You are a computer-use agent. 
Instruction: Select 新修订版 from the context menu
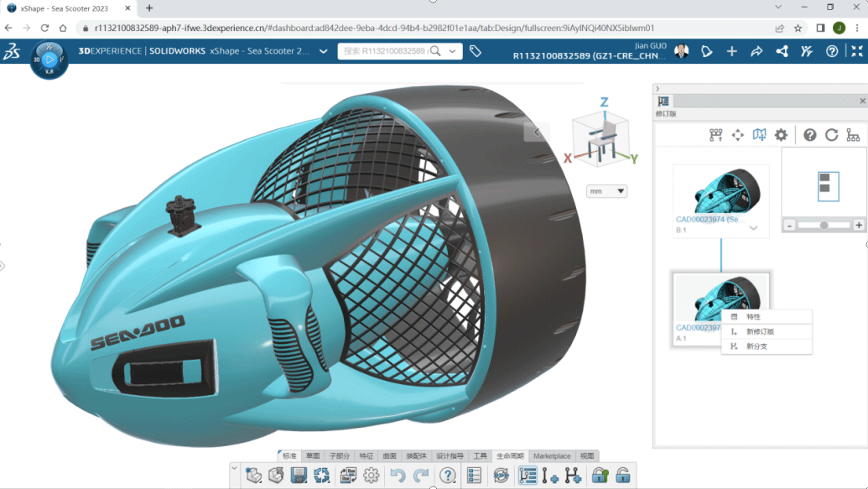tap(760, 331)
